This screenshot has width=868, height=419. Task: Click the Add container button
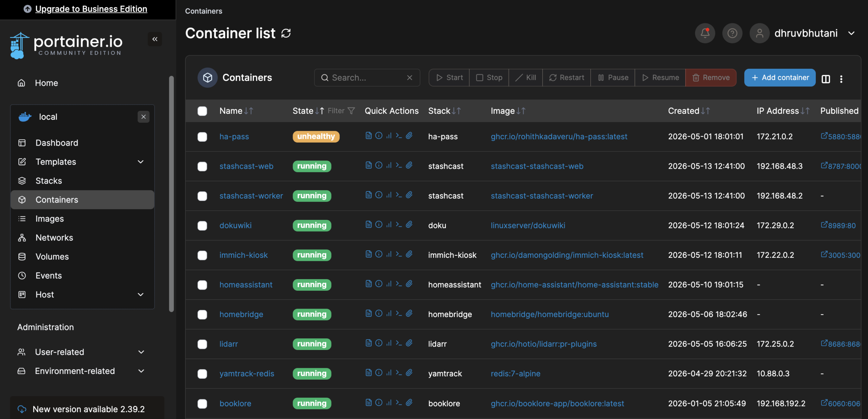[780, 78]
